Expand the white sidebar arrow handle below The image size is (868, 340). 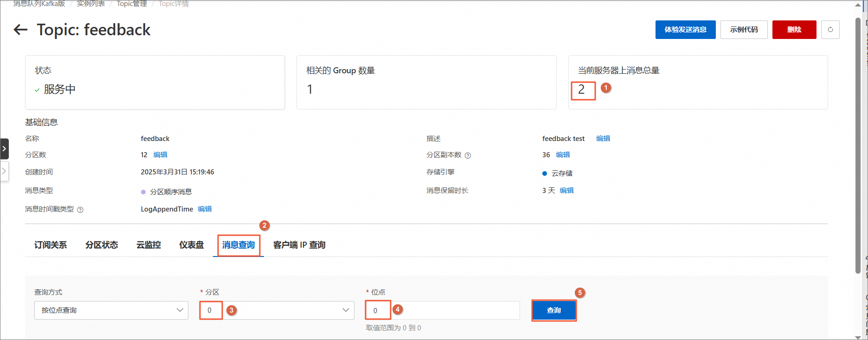pos(4,171)
